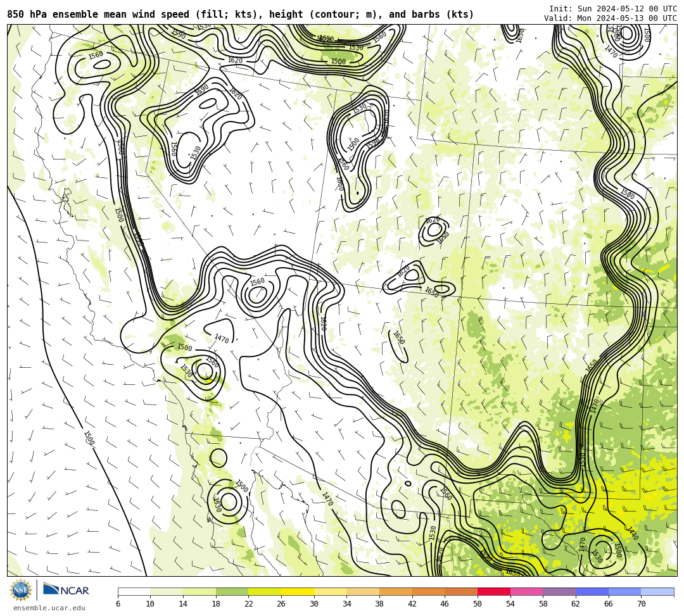Click the colorbar tick label 30
The height and width of the screenshot is (616, 684).
click(314, 604)
